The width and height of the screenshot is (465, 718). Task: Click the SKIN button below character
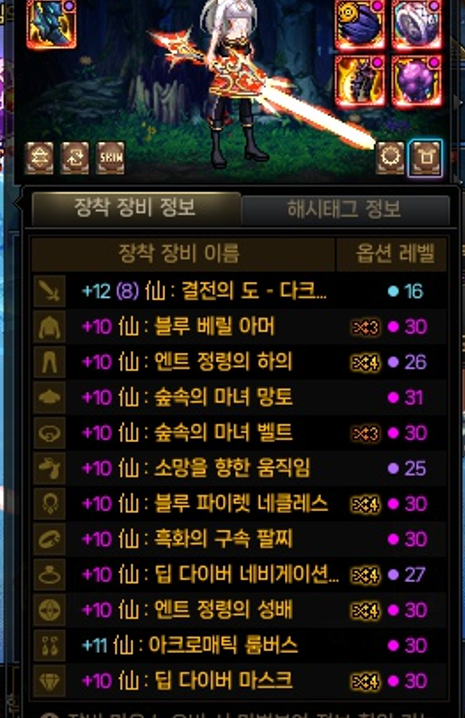coord(110,158)
